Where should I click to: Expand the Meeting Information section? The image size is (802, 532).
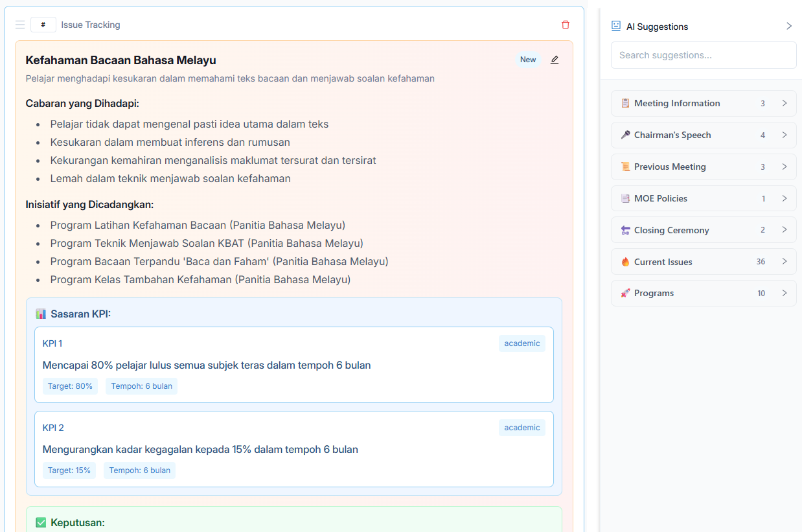(x=785, y=103)
